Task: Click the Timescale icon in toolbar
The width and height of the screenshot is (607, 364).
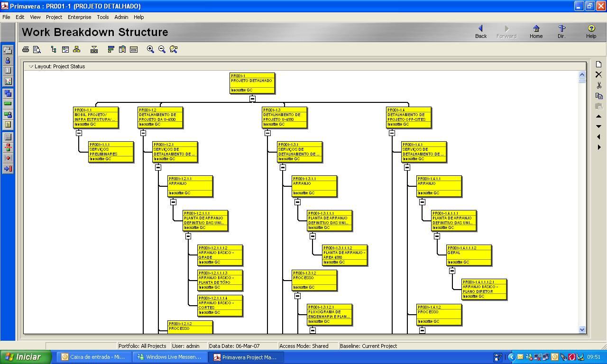Action: [134, 49]
